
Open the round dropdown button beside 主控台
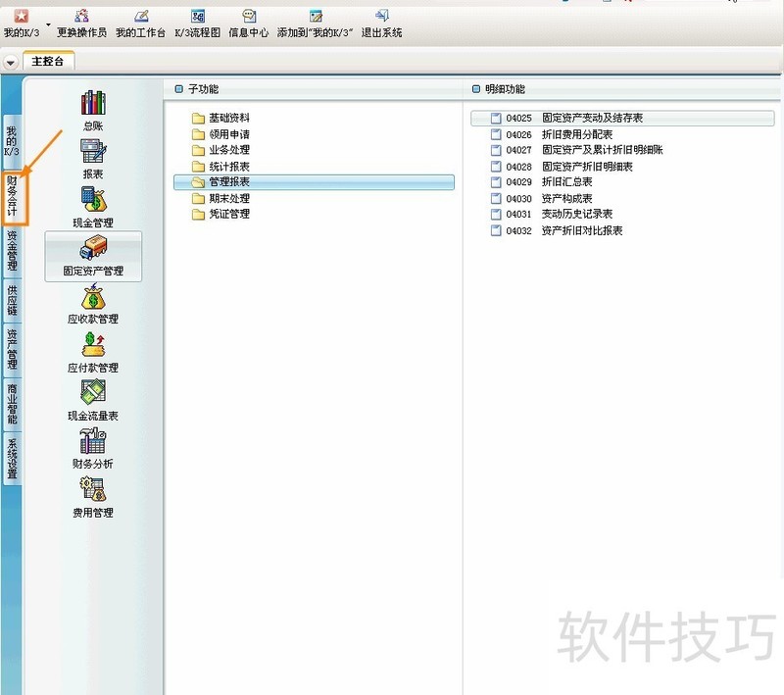coord(11,63)
